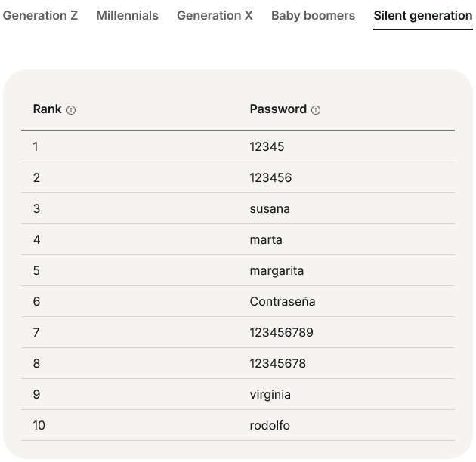Click the 12345678 password entry
Viewport: 476px width, 462px height.
tap(277, 363)
